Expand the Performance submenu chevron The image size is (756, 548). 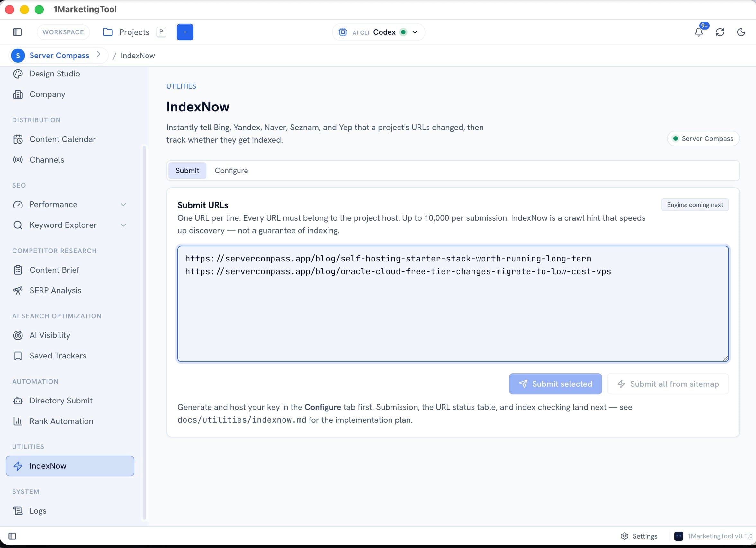[x=123, y=204]
